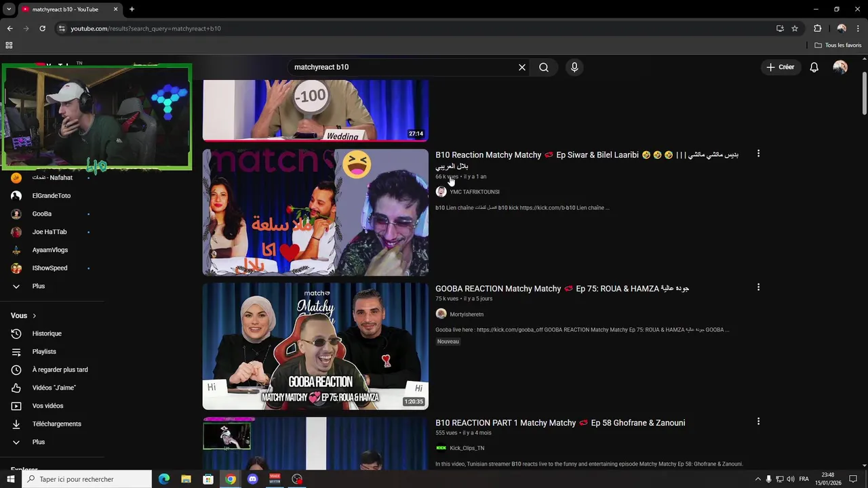
Task: Click the browser forward arrow
Action: (26, 28)
